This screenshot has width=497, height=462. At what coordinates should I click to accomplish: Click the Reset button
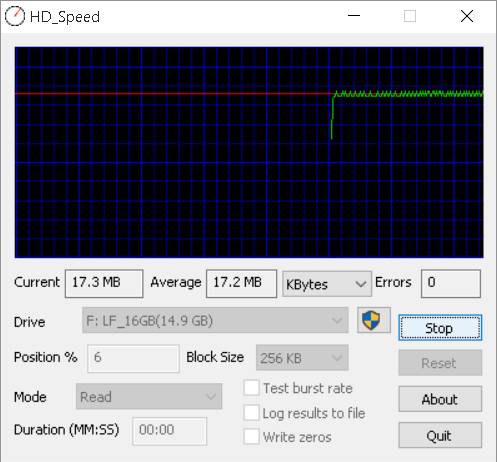[x=440, y=363]
